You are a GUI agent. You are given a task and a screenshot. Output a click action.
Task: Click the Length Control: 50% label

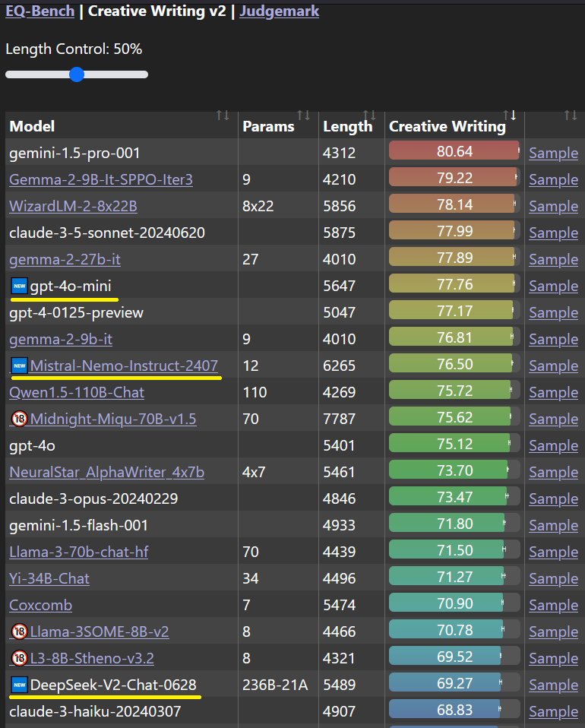coord(74,49)
